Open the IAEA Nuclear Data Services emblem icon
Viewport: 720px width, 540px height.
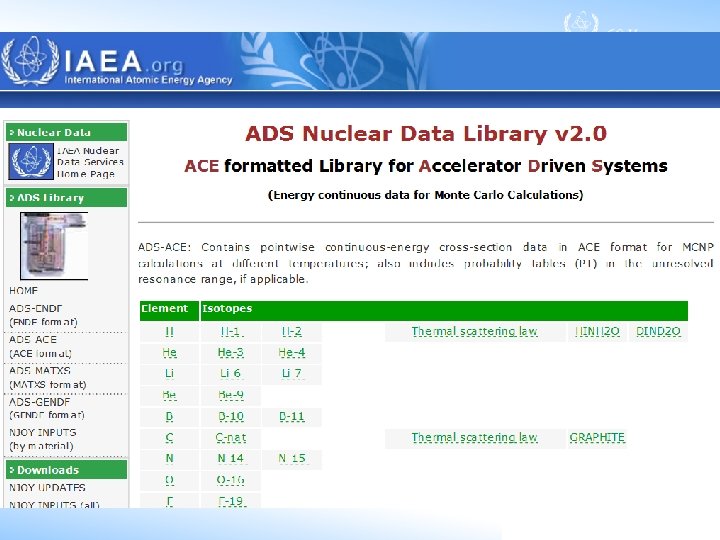coord(31,161)
